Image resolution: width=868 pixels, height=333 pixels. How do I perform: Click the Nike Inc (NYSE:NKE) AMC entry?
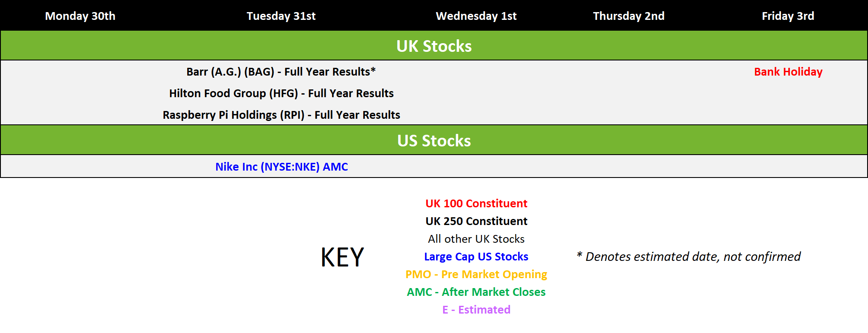281,167
